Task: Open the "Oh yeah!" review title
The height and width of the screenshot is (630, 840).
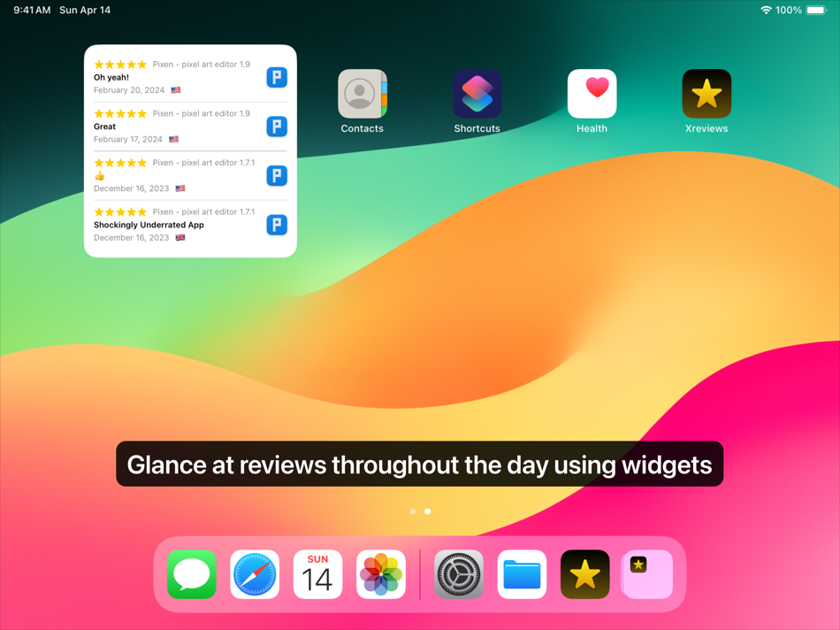Action: [111, 77]
